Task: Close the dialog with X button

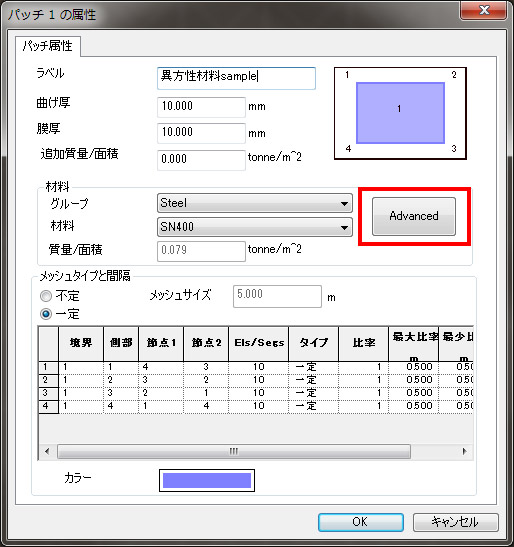Action: (484, 10)
